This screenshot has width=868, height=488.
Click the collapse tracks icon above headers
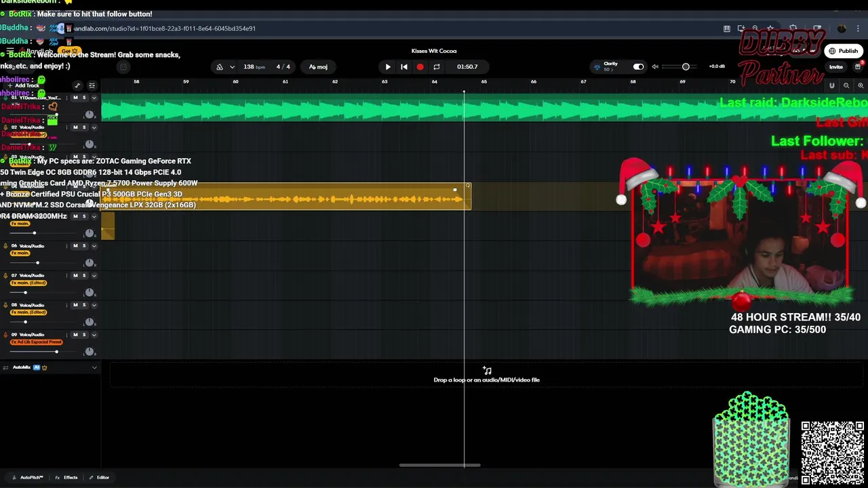(x=92, y=85)
